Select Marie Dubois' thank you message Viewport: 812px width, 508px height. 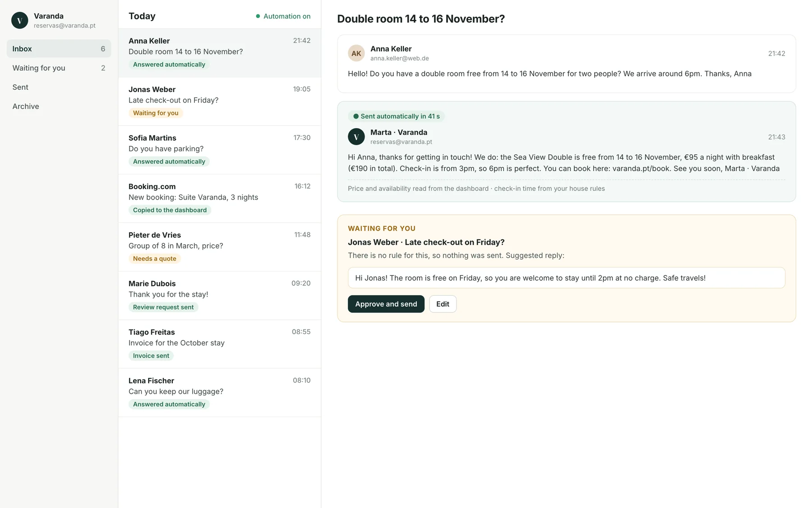(x=220, y=296)
